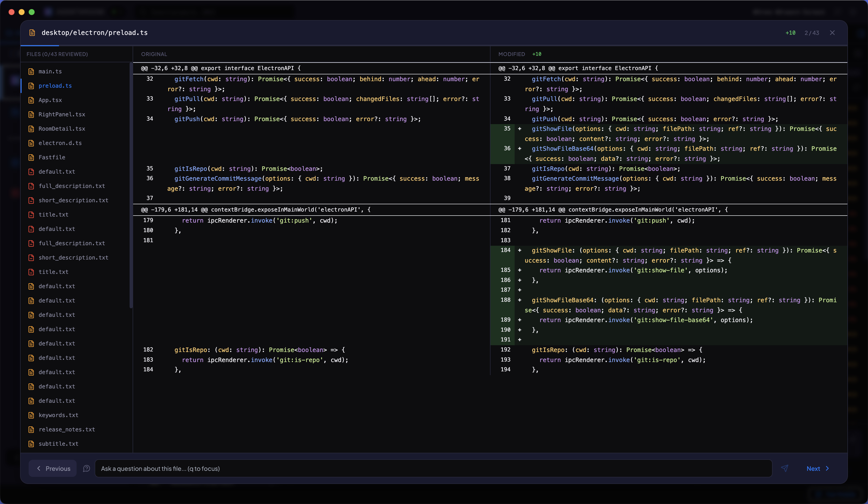Click the file icon next to main.ts

31,71
